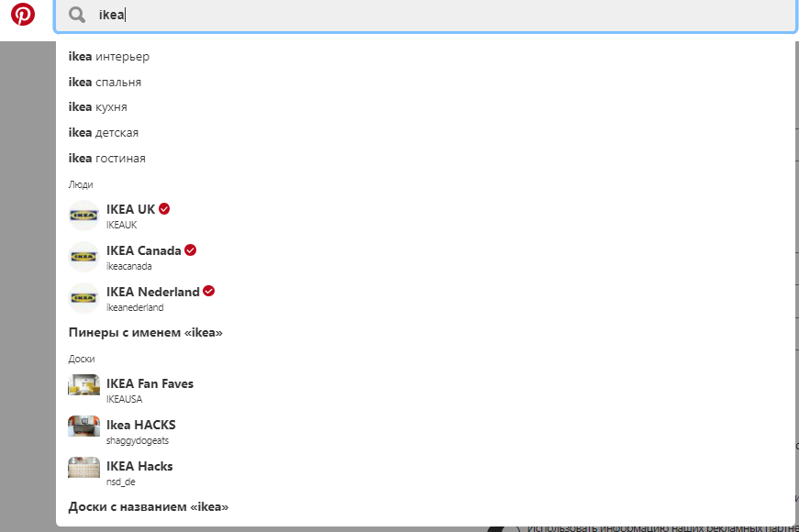Click verified badge next to IKEA Canada
Image resolution: width=799 pixels, height=532 pixels.
[x=190, y=250]
